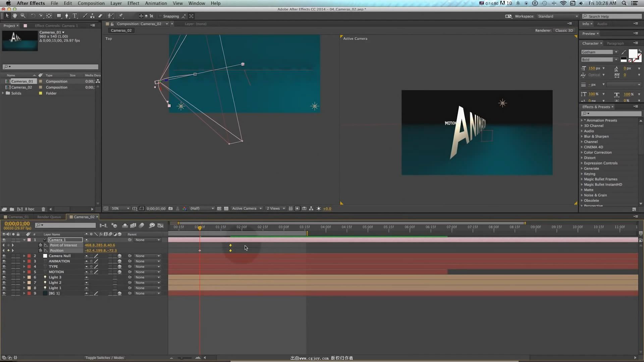
Task: Toggle Point of Interest stopwatch
Action: coord(40,245)
